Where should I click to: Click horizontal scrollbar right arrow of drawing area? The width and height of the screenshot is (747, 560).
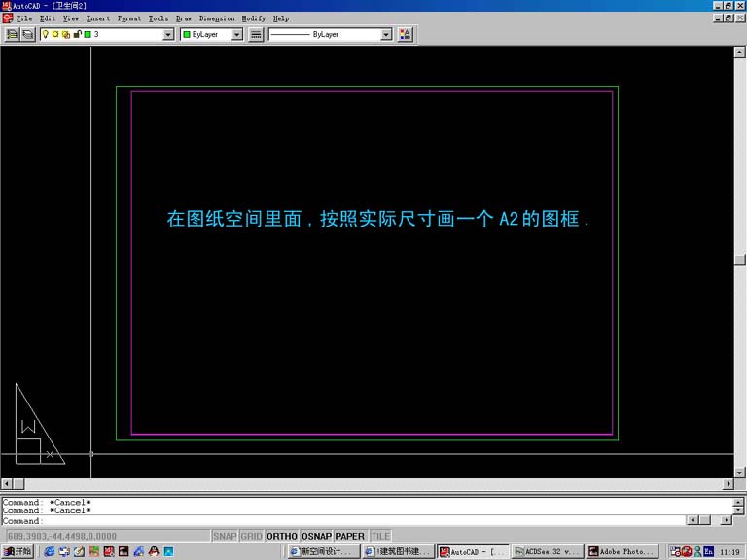728,484
